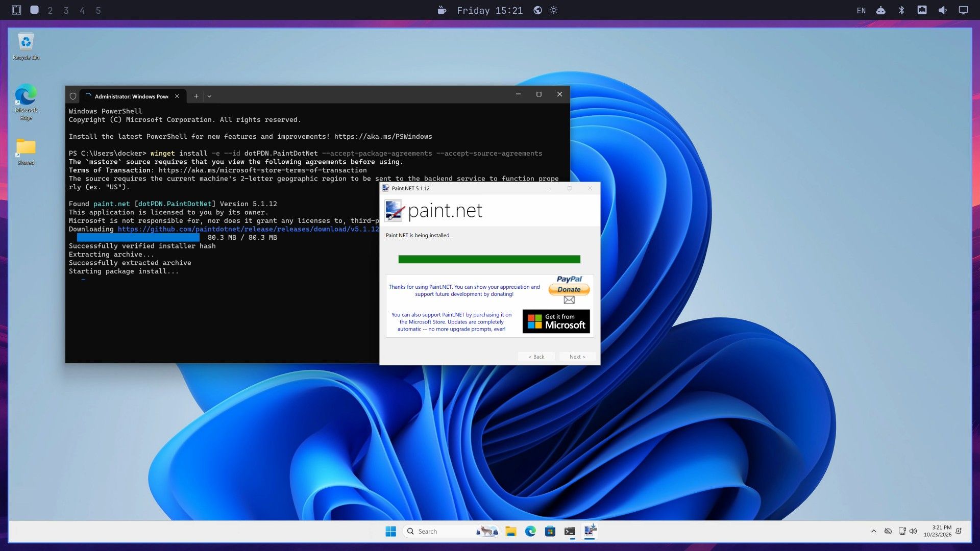The image size is (980, 551).
Task: Toggle the brightness sun icon in top bar
Action: click(x=554, y=10)
